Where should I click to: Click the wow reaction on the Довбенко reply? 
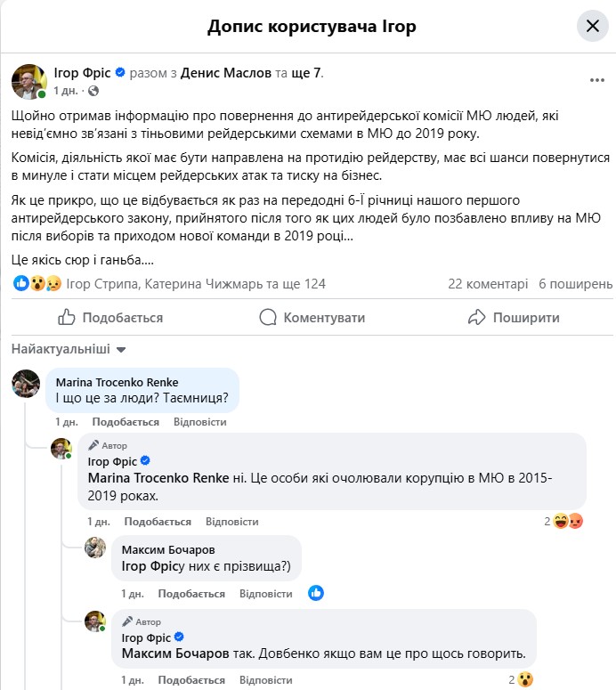tap(525, 679)
